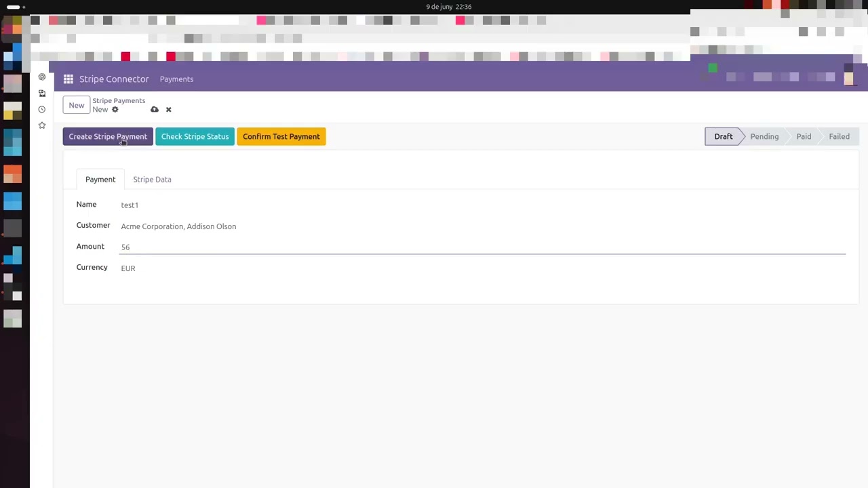
Task: Save the record with the cloud upload icon
Action: pos(155,109)
